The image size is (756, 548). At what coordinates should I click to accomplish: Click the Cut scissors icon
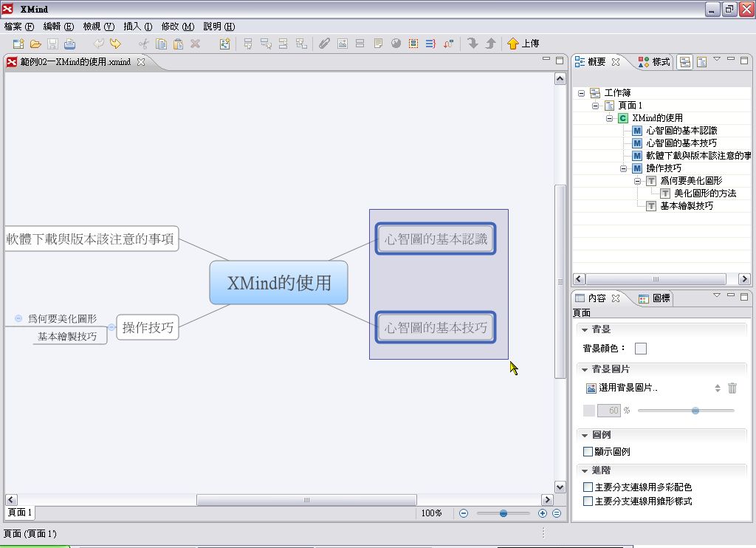point(144,44)
